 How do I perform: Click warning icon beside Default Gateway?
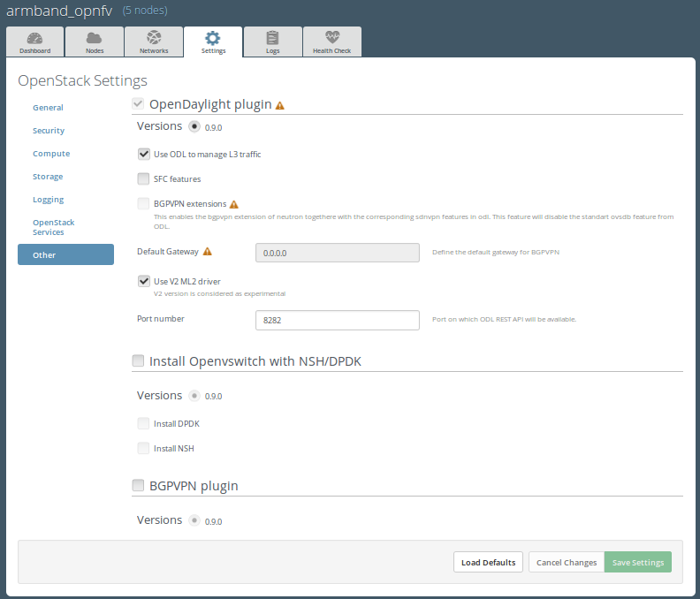click(207, 252)
